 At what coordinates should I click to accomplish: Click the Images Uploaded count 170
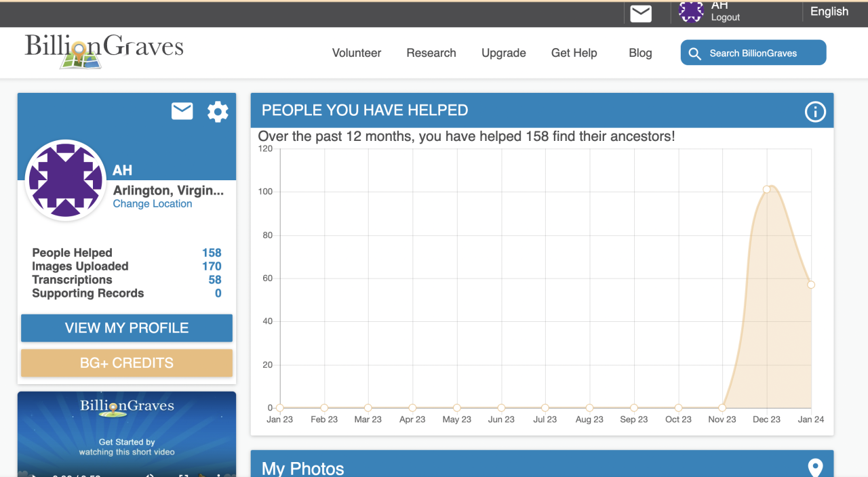(212, 266)
